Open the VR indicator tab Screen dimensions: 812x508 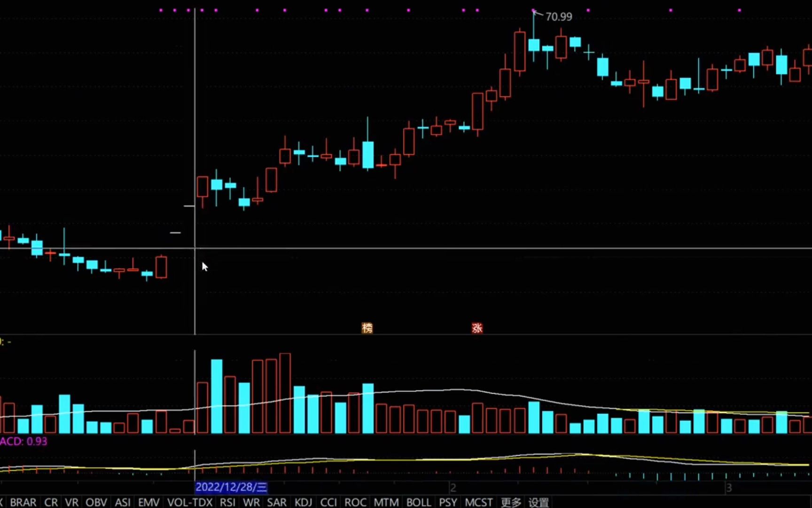coord(71,502)
